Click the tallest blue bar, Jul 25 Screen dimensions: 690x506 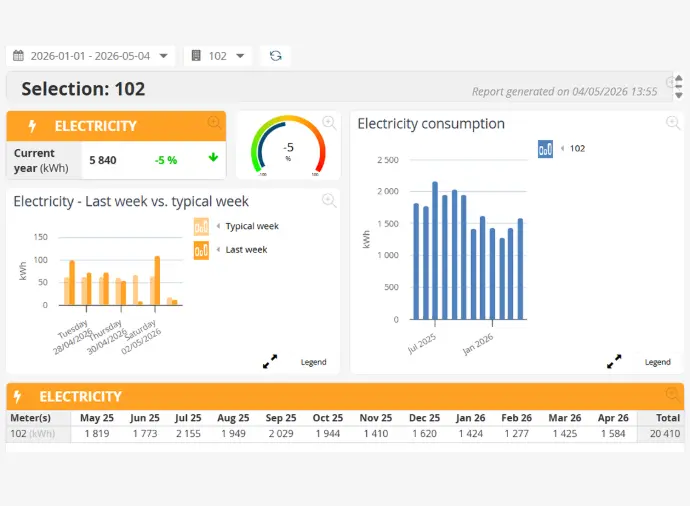pyautogui.click(x=435, y=250)
